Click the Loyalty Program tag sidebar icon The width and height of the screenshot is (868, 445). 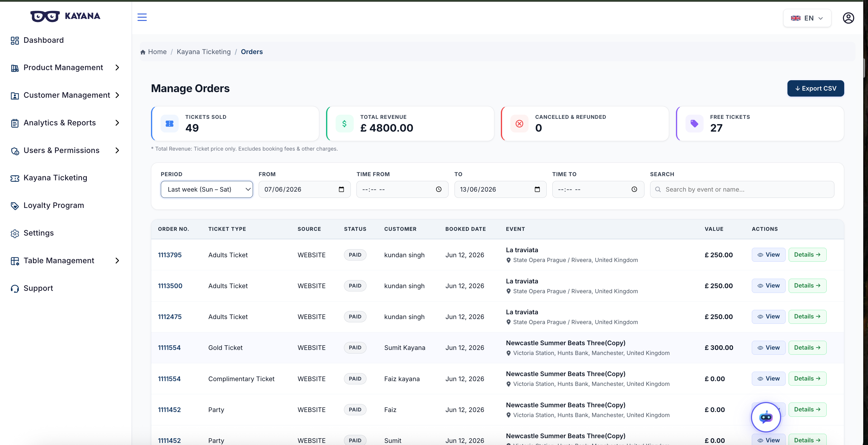coord(15,206)
